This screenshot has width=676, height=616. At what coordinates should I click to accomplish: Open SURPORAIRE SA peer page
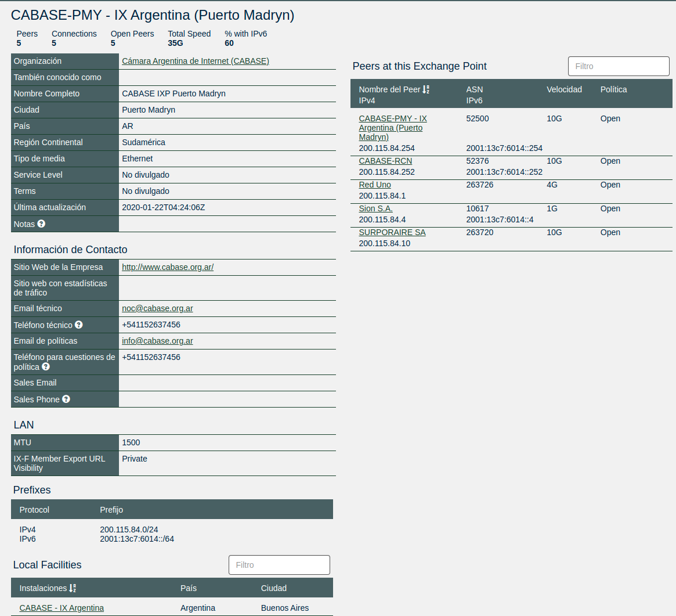click(392, 232)
